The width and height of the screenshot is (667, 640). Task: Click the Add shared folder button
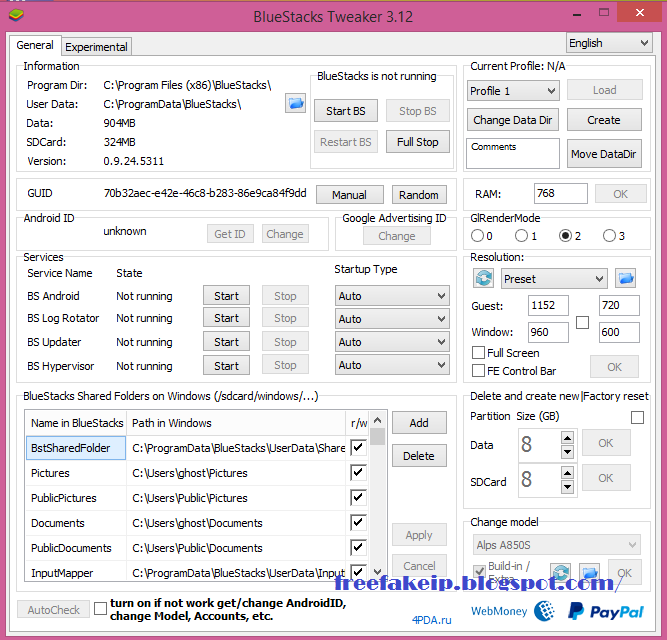coord(419,423)
